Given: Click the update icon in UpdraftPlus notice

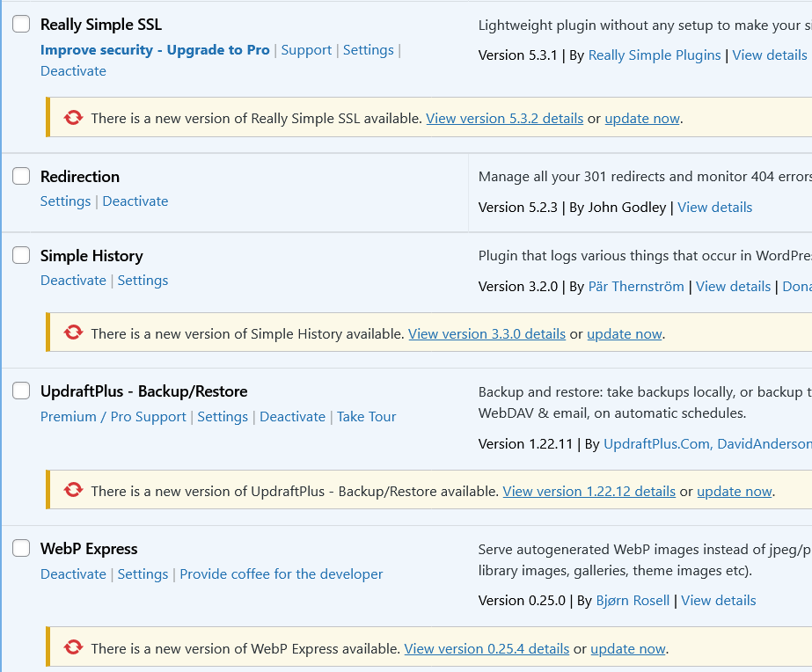Looking at the screenshot, I should pyautogui.click(x=74, y=490).
